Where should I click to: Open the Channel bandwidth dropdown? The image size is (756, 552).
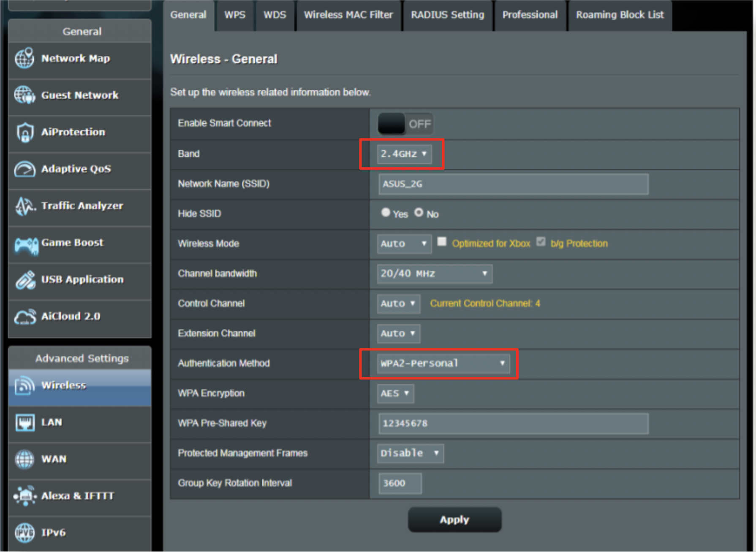[434, 273]
